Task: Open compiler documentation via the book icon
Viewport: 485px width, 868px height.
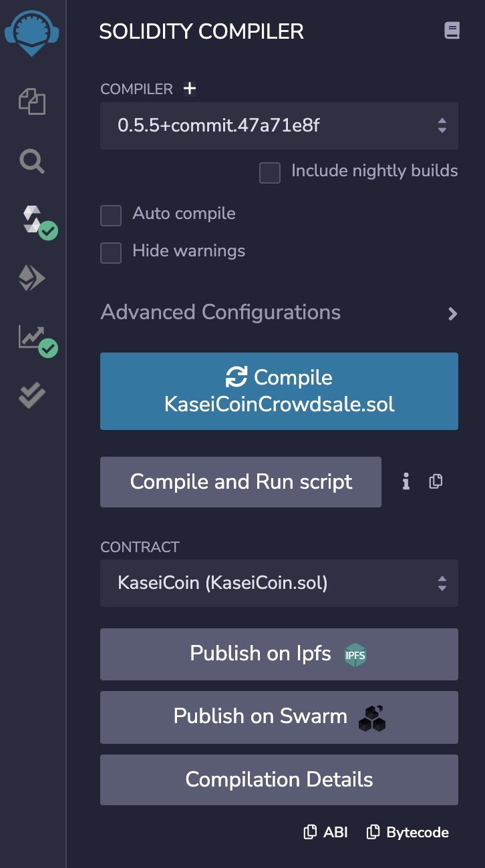Action: [x=452, y=29]
